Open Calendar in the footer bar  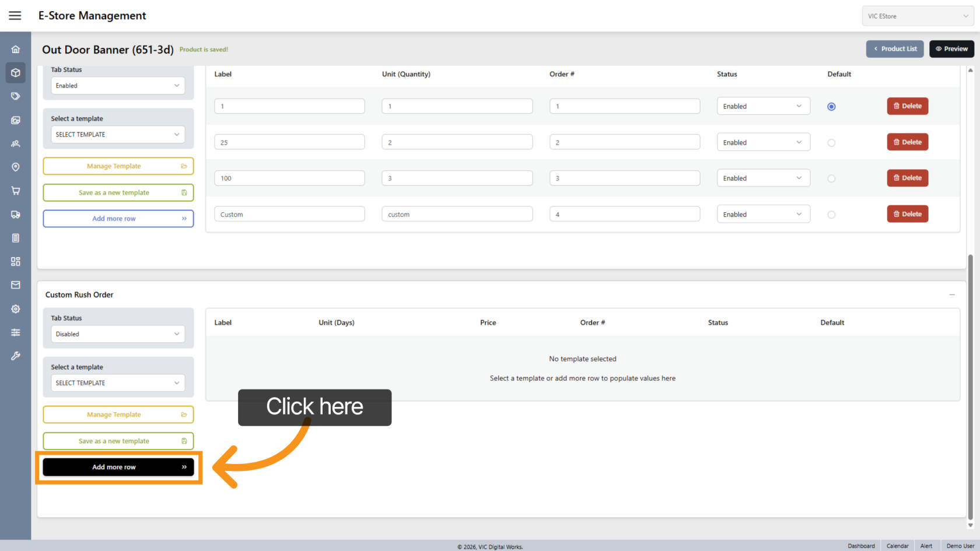[897, 546]
